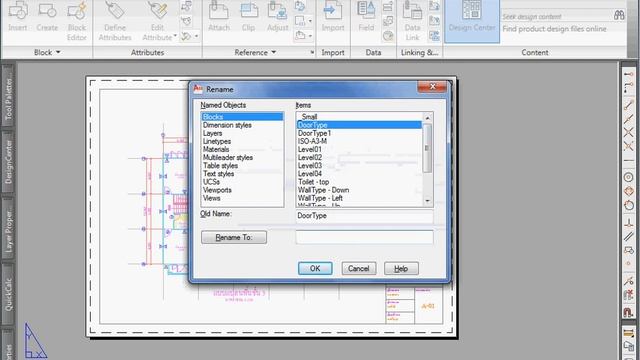Click the Insert block tool
The image size is (640, 360).
coord(18,16)
